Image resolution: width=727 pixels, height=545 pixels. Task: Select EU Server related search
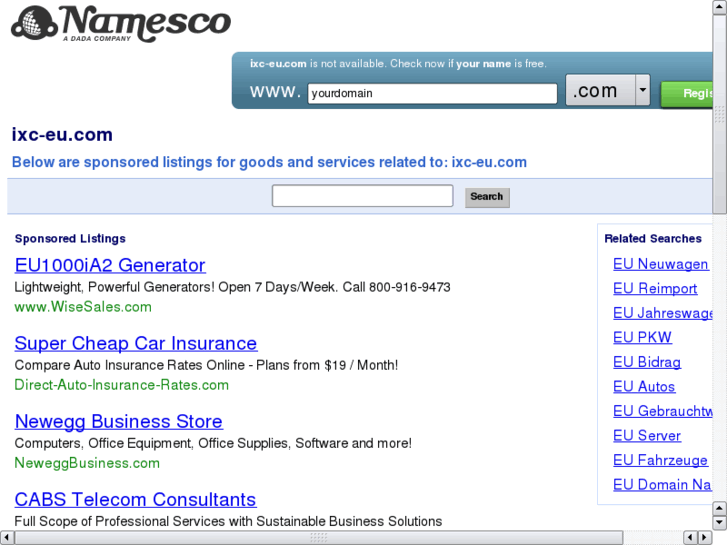647,436
